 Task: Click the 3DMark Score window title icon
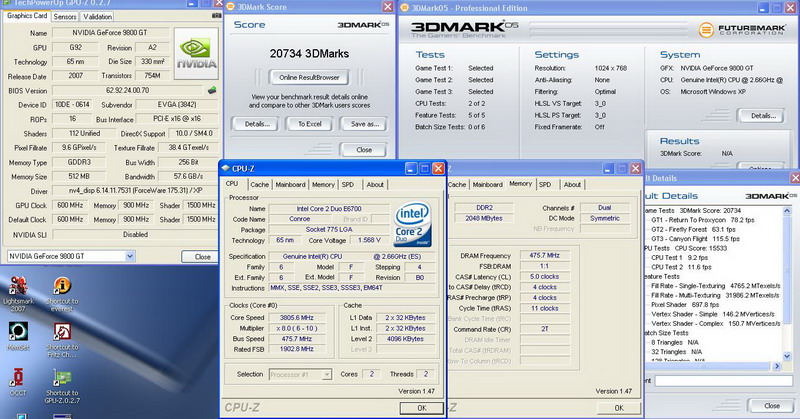click(x=230, y=7)
